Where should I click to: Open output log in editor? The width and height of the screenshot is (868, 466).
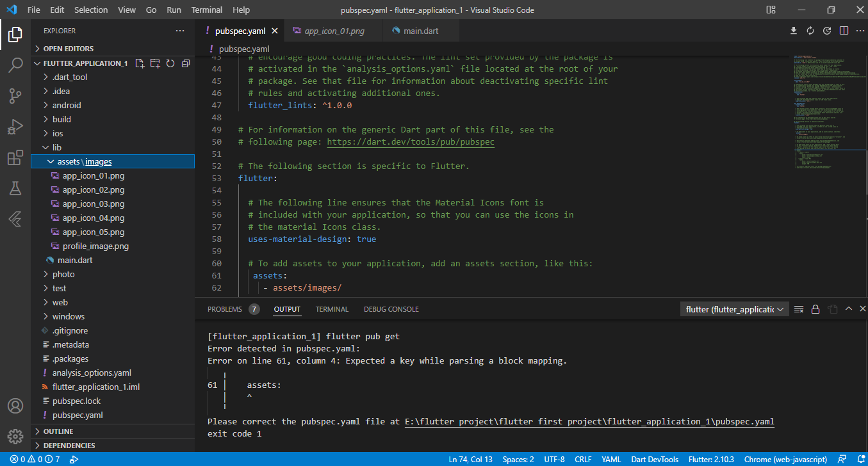[x=832, y=309]
